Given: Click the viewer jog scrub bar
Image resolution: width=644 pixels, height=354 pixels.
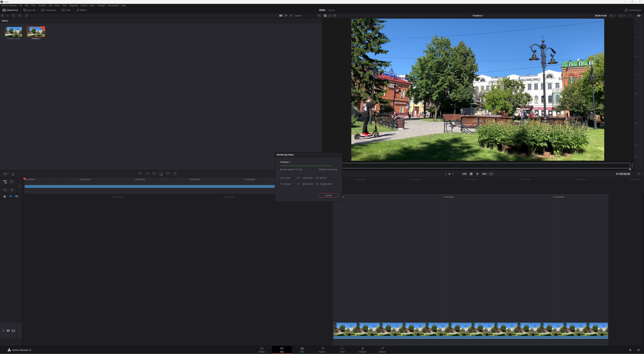Looking at the screenshot, I should tap(486, 166).
